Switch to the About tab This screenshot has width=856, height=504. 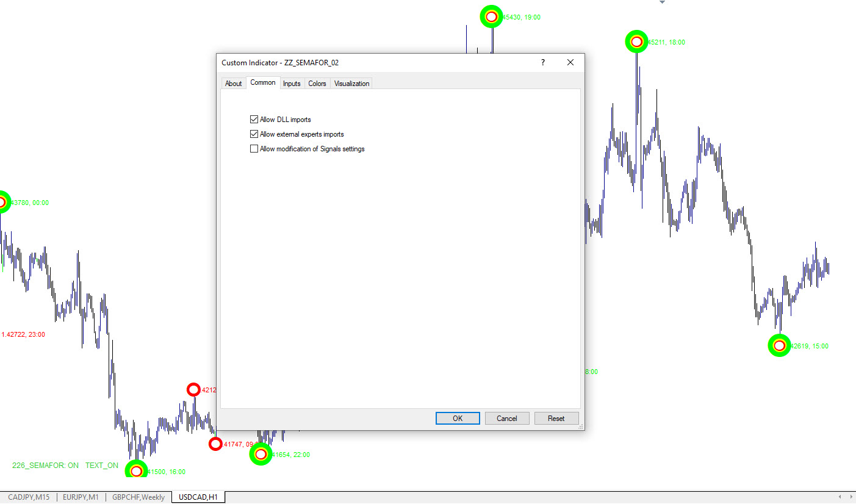(234, 84)
